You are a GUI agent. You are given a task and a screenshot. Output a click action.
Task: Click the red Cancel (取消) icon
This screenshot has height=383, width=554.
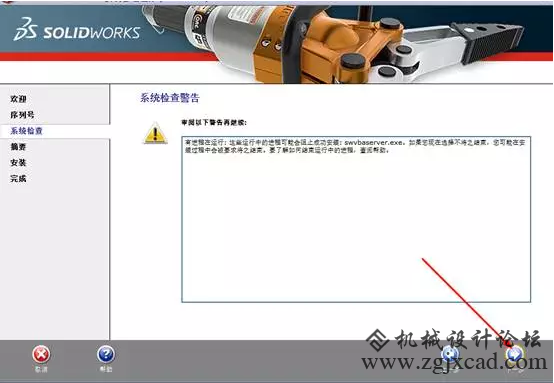(x=41, y=354)
